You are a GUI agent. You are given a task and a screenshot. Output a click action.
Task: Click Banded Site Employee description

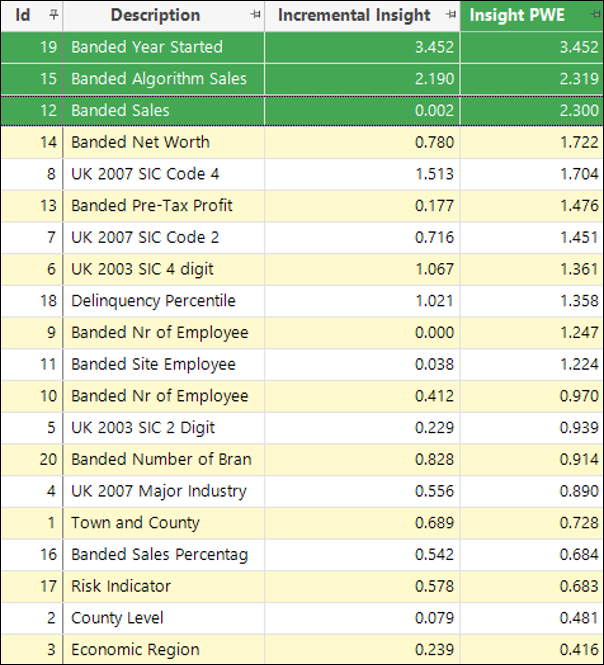pos(153,365)
